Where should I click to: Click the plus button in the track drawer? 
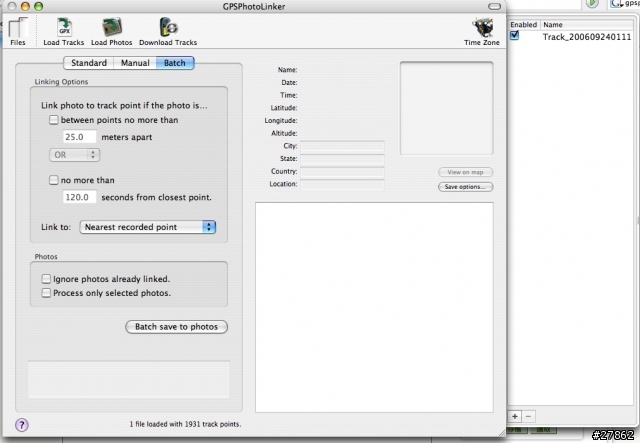point(515,416)
